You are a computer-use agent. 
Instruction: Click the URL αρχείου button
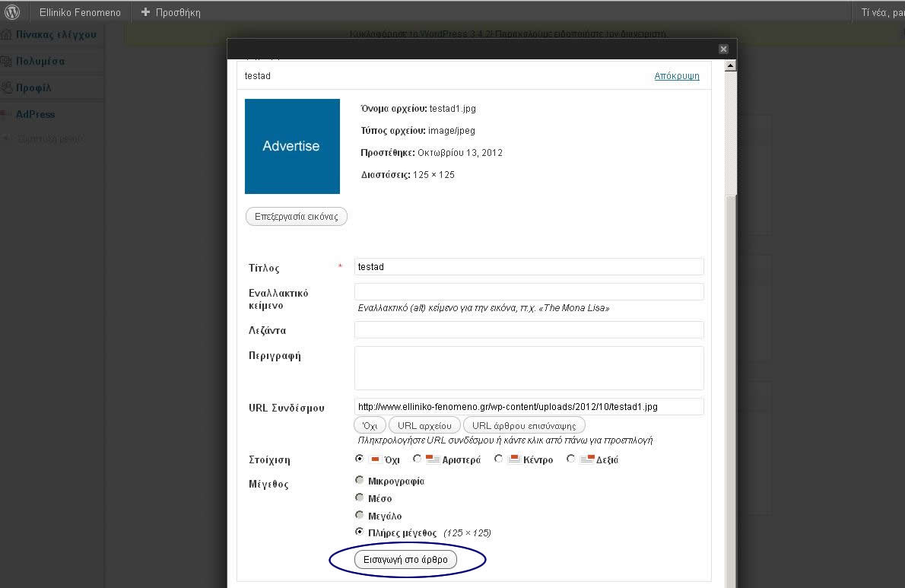424,425
